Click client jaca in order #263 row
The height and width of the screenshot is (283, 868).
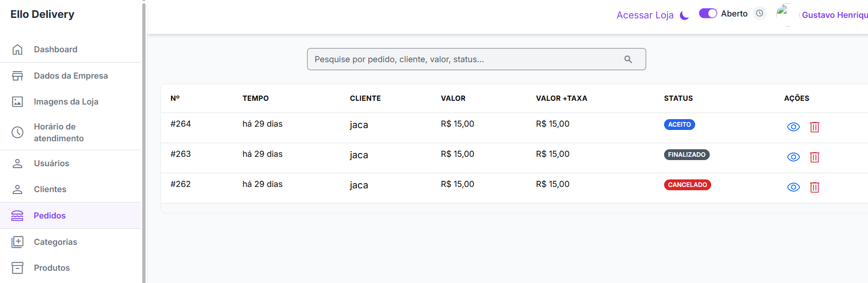click(359, 155)
